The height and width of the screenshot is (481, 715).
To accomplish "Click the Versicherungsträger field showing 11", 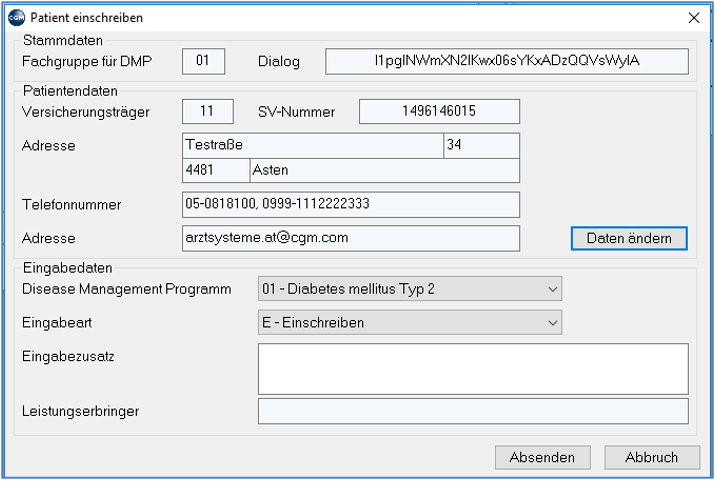I will [x=207, y=111].
